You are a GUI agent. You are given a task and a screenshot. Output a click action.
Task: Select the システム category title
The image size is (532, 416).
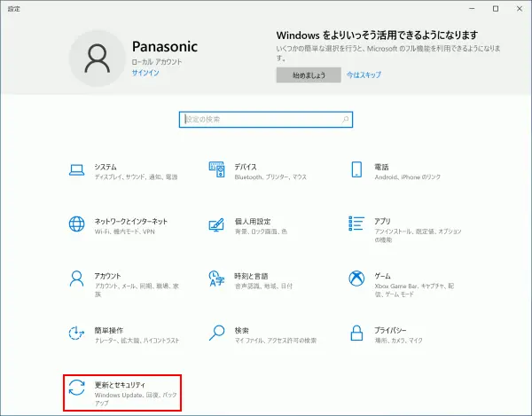(106, 167)
